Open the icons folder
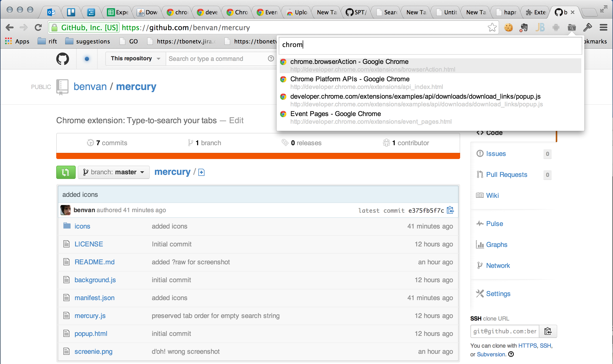 82,226
